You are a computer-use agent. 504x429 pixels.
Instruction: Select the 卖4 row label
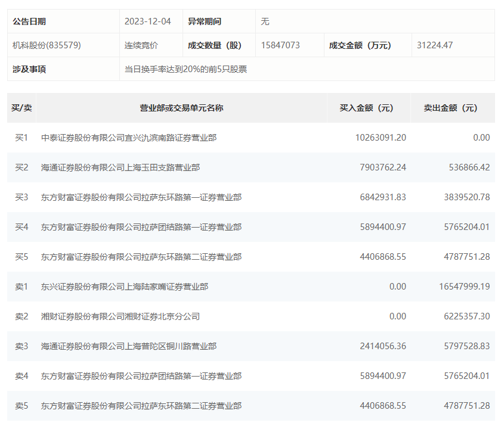point(21,376)
